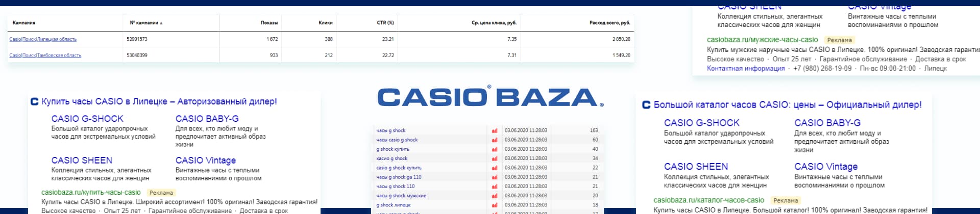Sort table by № кампании column arrow
Image resolution: width=980 pixels, height=214 pixels.
pos(161,23)
